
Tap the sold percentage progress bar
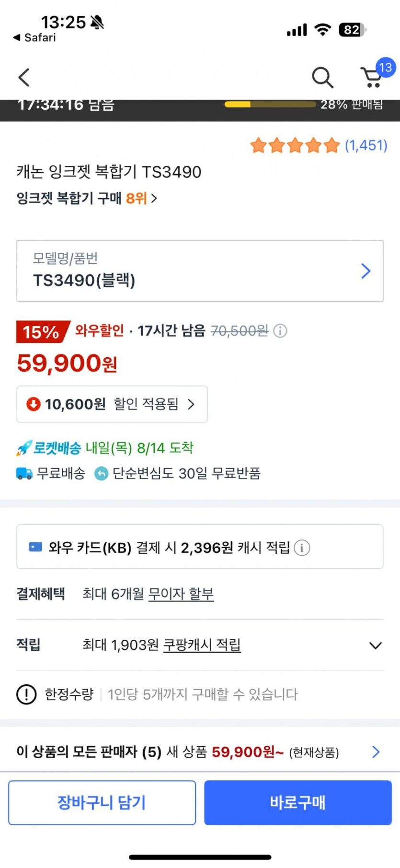(x=270, y=104)
